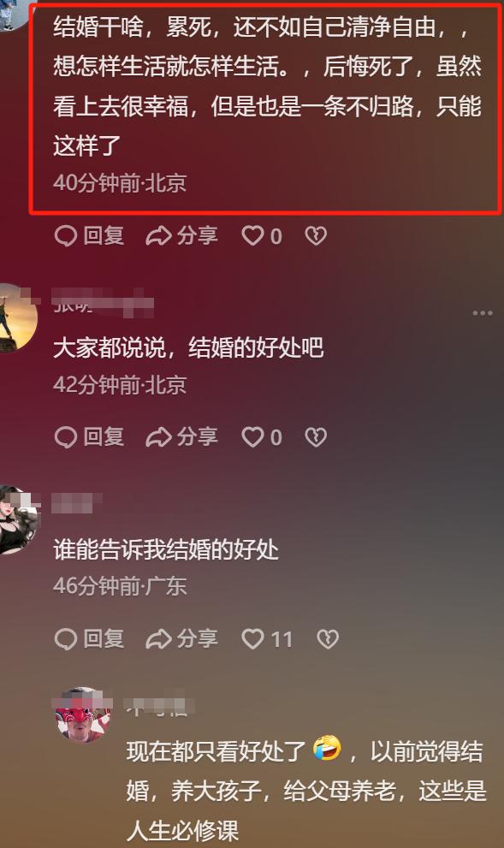Screen dimensions: 504x848
Task: Open avatar of the 广东 commenter
Action: click(15, 520)
